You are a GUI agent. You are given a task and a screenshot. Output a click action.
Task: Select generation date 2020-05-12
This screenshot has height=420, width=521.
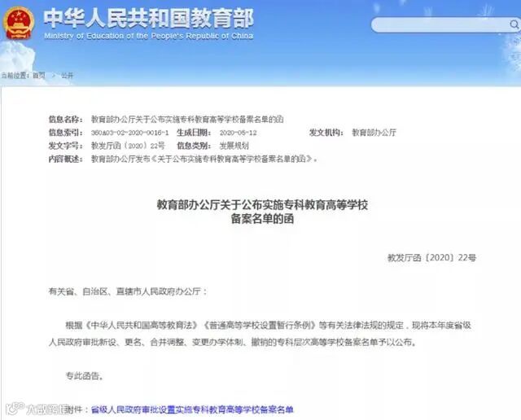(239, 133)
